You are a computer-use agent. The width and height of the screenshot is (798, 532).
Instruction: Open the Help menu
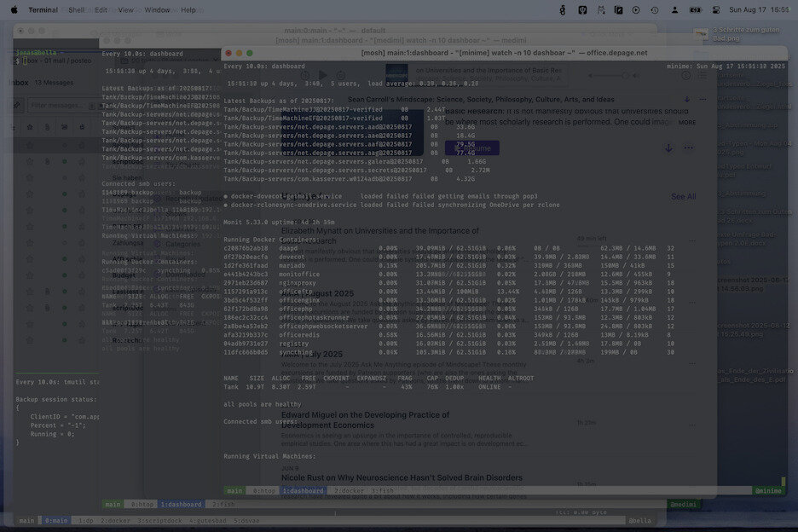click(188, 9)
